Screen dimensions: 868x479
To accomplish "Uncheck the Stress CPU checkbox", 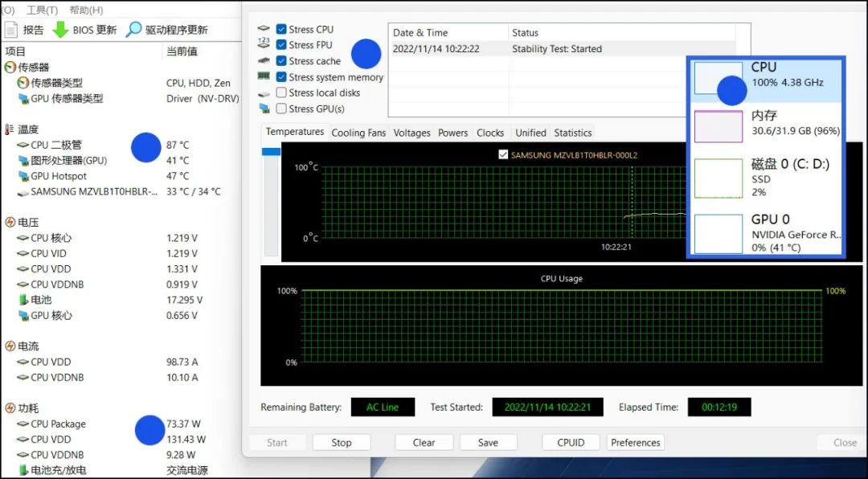I will click(x=281, y=30).
